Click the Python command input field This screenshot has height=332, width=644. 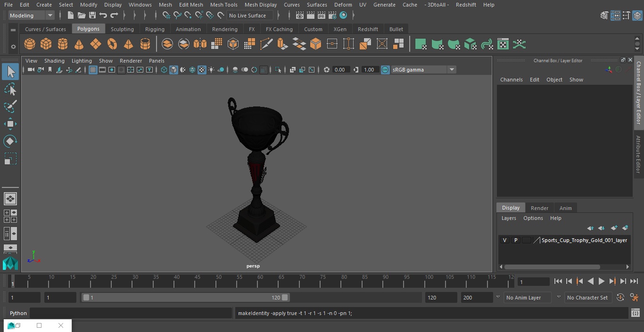click(131, 313)
